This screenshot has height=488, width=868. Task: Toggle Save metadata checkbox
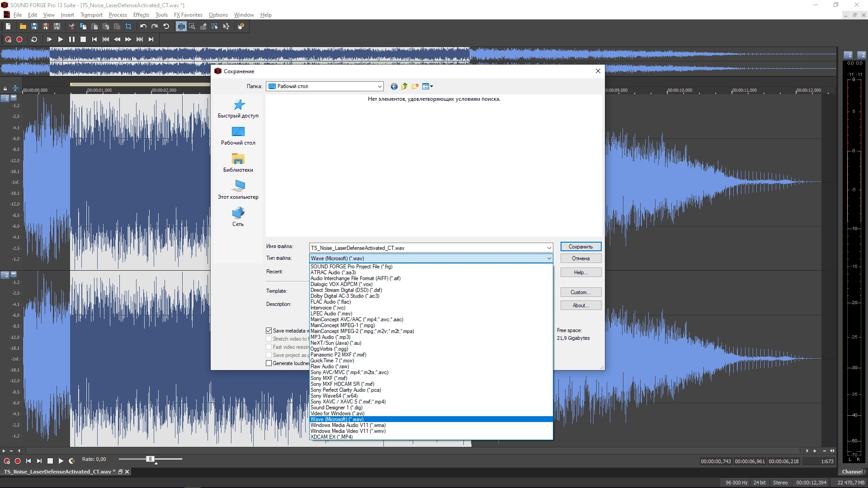(x=269, y=331)
